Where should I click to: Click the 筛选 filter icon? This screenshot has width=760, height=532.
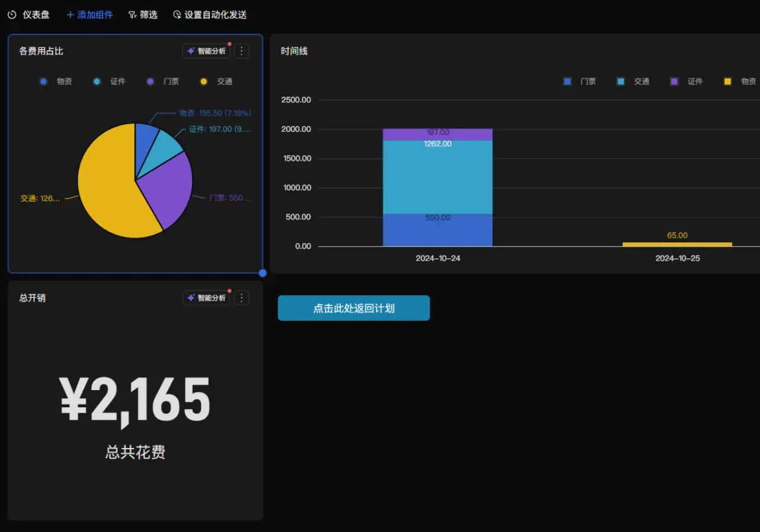pos(132,15)
